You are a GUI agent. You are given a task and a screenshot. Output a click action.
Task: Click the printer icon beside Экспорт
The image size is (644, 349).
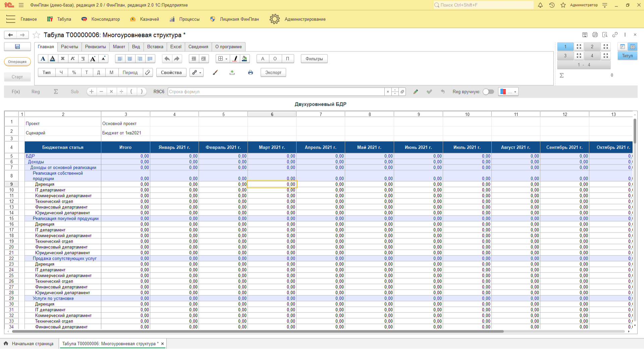(x=251, y=72)
